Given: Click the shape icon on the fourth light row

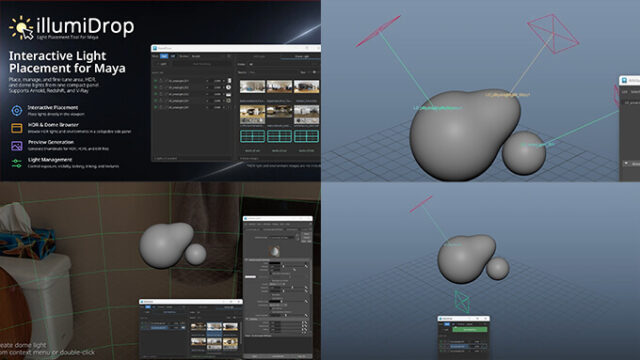Looking at the screenshot, I should pyautogui.click(x=229, y=100).
